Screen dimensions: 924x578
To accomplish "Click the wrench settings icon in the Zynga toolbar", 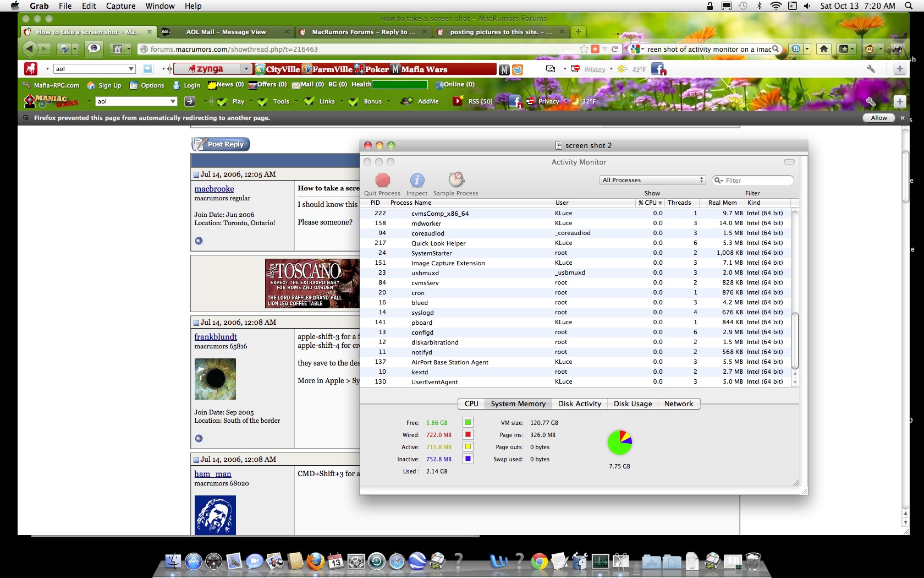I will 871,69.
